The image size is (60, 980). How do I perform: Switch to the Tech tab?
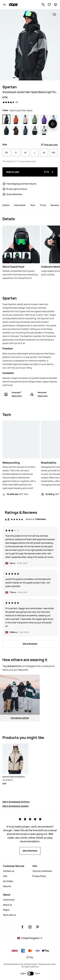pos(33,205)
